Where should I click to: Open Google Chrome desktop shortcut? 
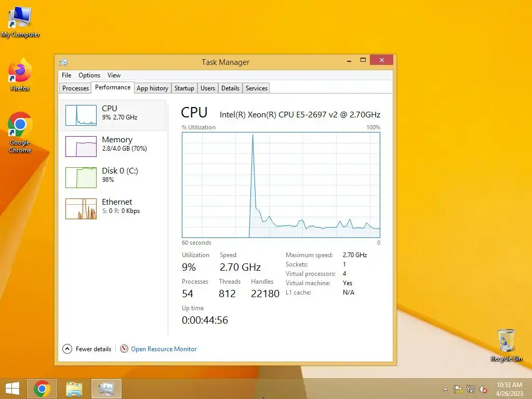coord(20,132)
